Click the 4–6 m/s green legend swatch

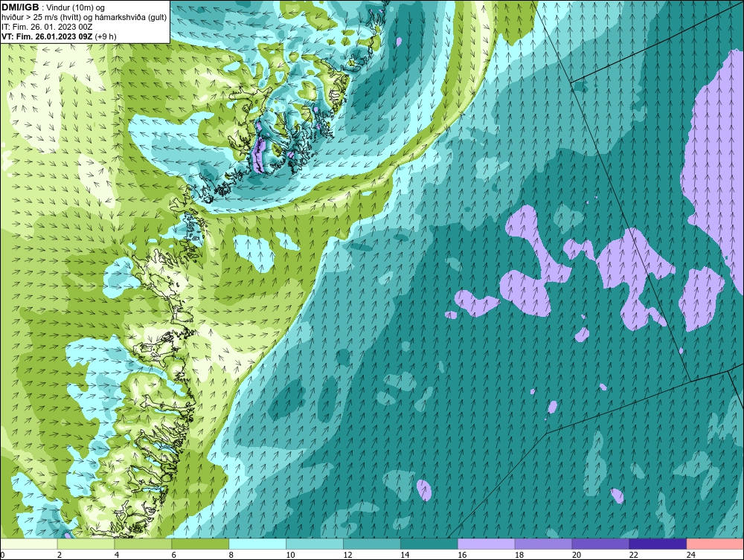(143, 544)
